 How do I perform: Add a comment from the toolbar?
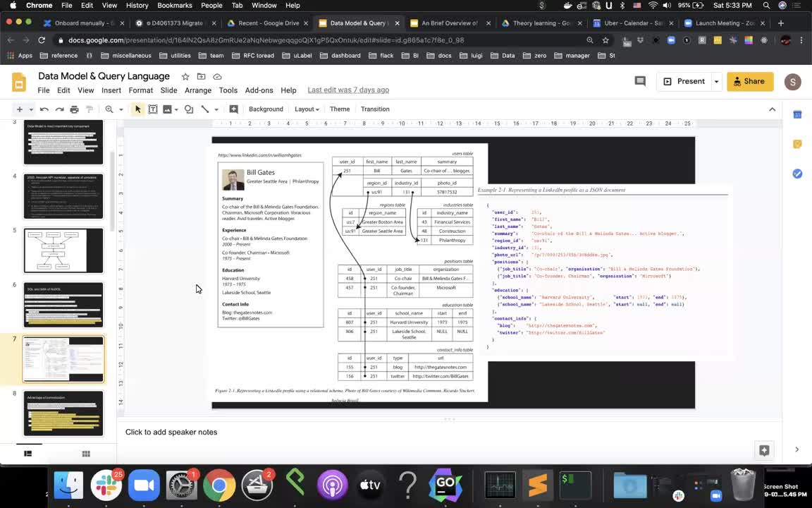click(x=233, y=109)
